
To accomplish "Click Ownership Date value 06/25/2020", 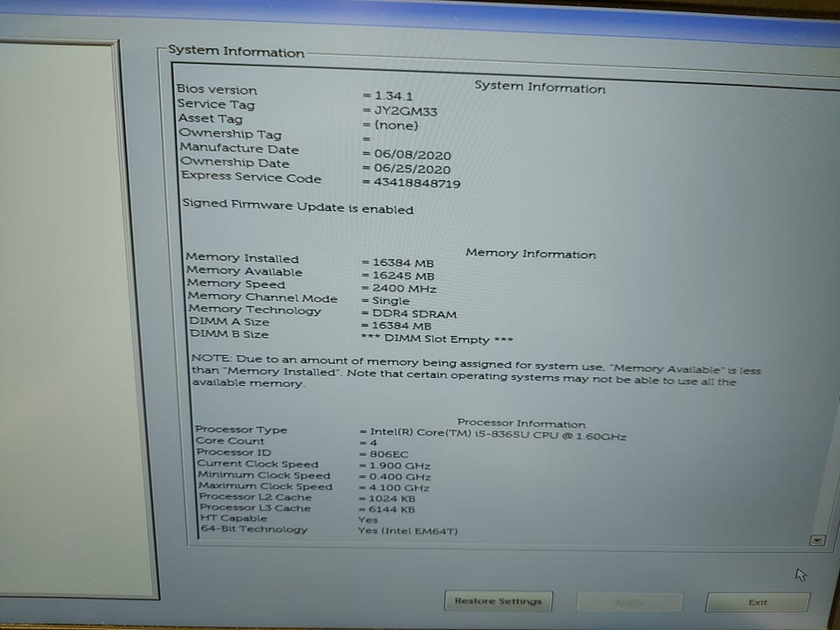I will click(x=412, y=169).
